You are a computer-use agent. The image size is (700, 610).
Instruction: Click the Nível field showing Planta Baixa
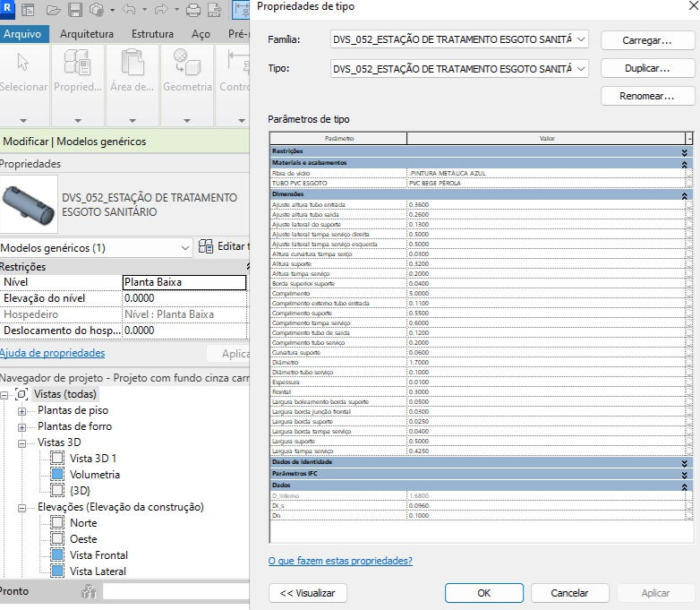coord(184,282)
